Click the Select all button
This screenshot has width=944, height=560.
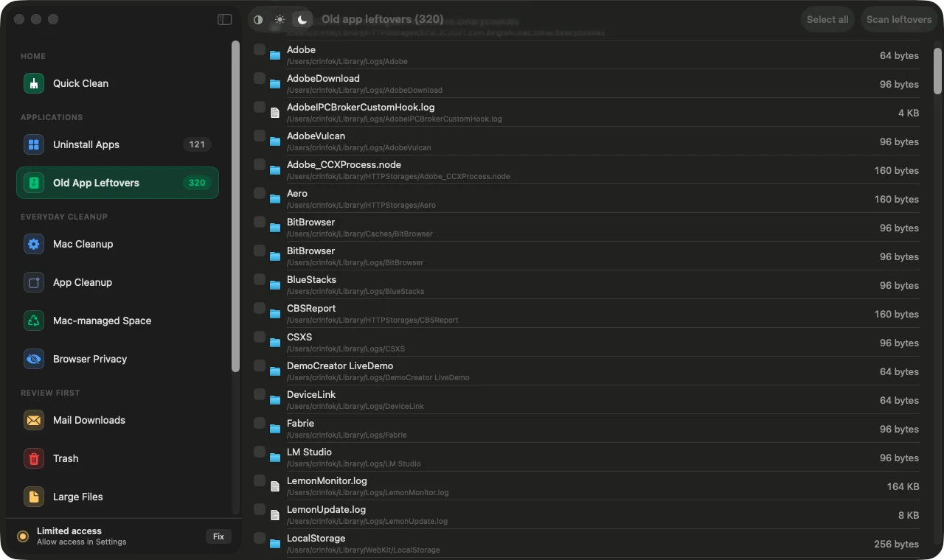827,20
